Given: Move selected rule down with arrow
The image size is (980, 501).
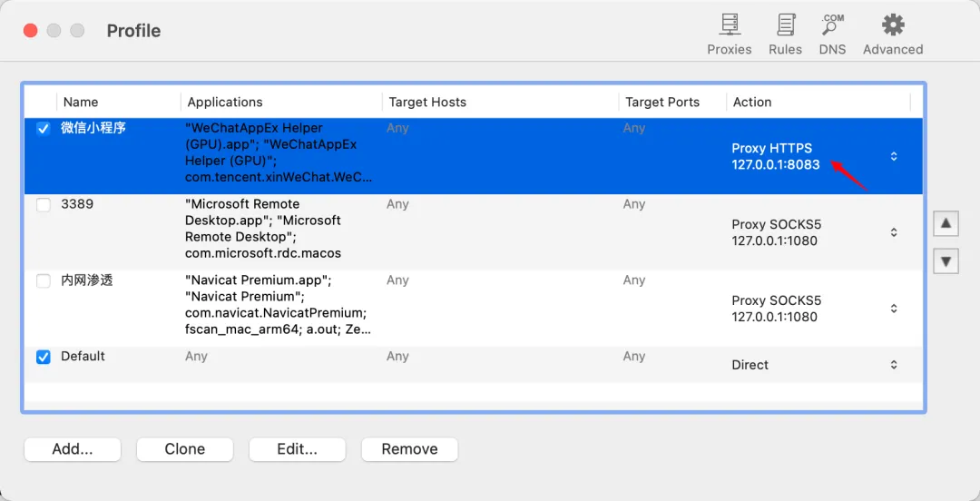Looking at the screenshot, I should [946, 260].
